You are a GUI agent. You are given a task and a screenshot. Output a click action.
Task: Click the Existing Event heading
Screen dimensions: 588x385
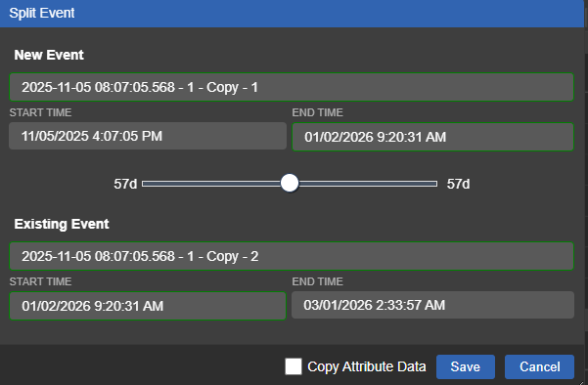coord(62,224)
